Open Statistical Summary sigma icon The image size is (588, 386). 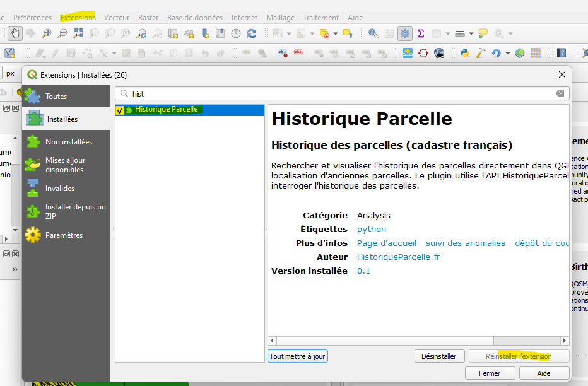click(421, 33)
